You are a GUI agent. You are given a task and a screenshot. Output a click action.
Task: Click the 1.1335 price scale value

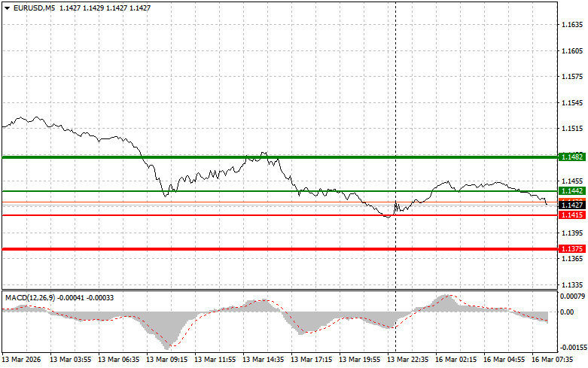coord(572,284)
